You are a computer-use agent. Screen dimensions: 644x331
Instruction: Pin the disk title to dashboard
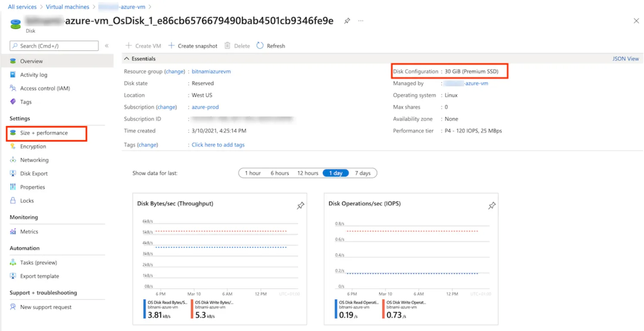coord(347,21)
